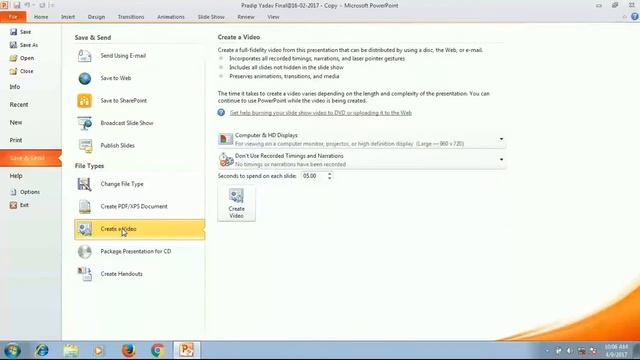640x360 pixels.
Task: Switch to the Animations ribbon tab
Action: 171,17
